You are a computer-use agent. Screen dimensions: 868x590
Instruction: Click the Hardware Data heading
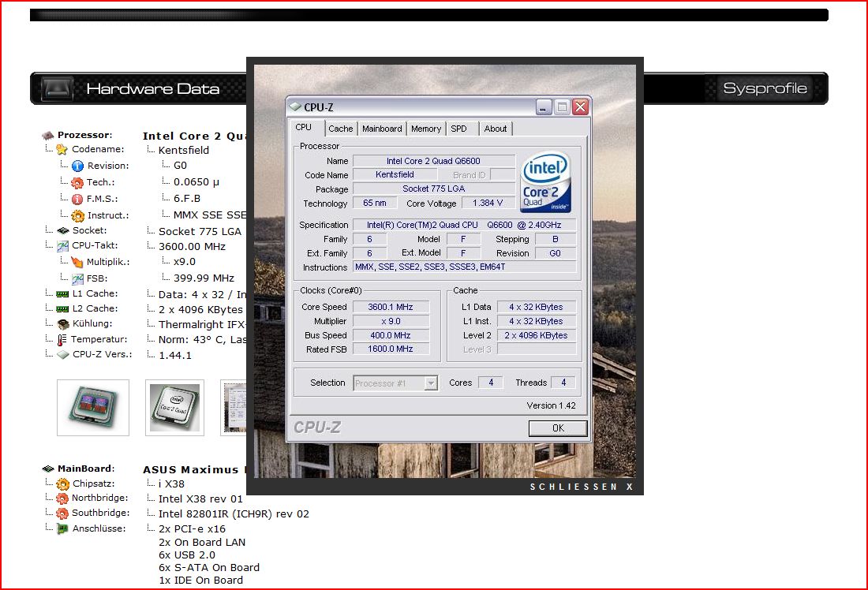[x=153, y=89]
